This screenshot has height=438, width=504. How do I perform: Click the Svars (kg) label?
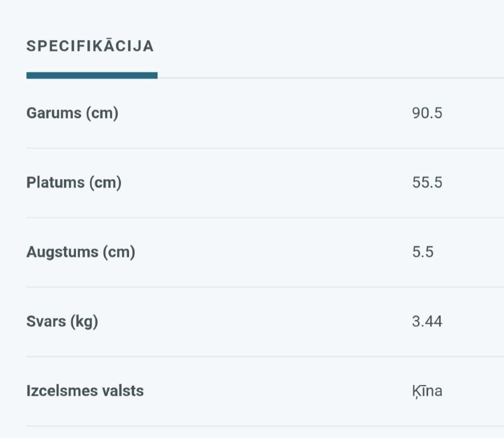(x=62, y=322)
